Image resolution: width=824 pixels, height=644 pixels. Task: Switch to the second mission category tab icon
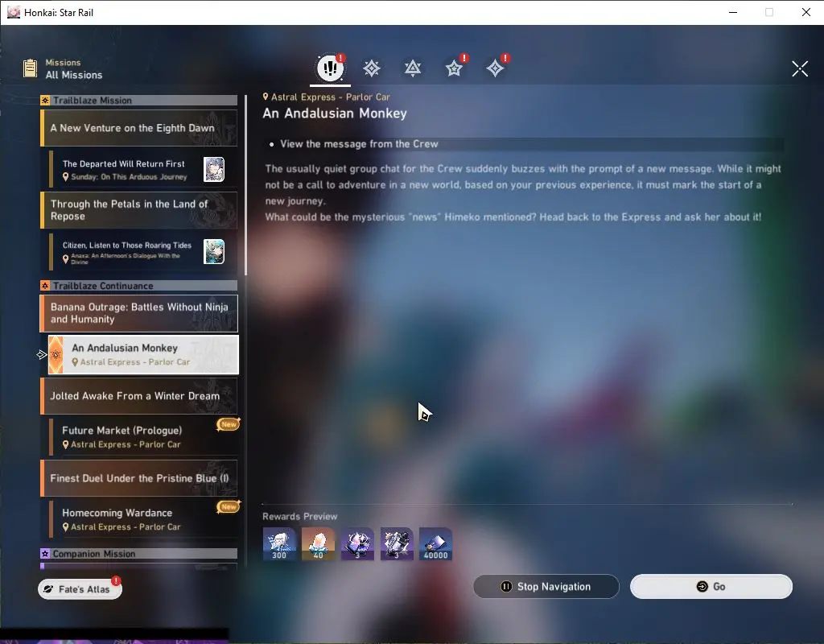pyautogui.click(x=371, y=69)
